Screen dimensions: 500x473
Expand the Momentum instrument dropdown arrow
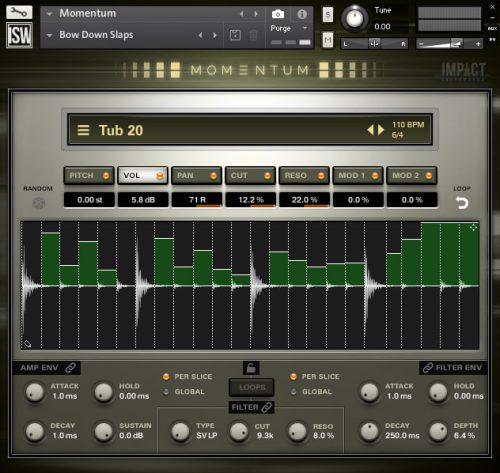coord(50,14)
